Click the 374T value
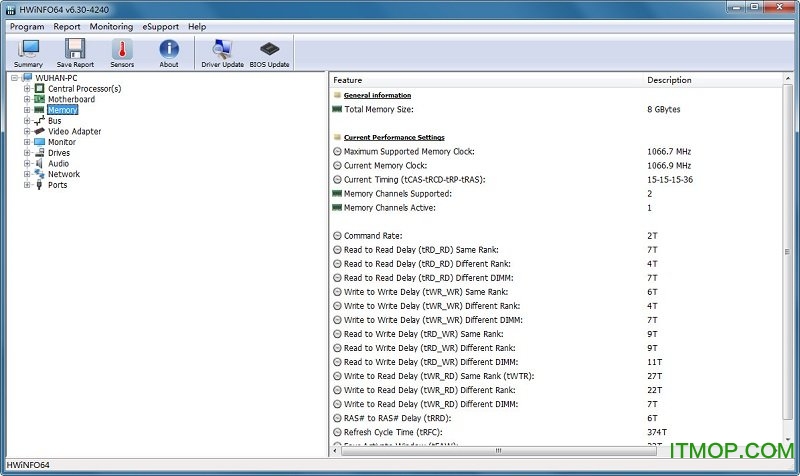The height and width of the screenshot is (476, 800). (657, 432)
